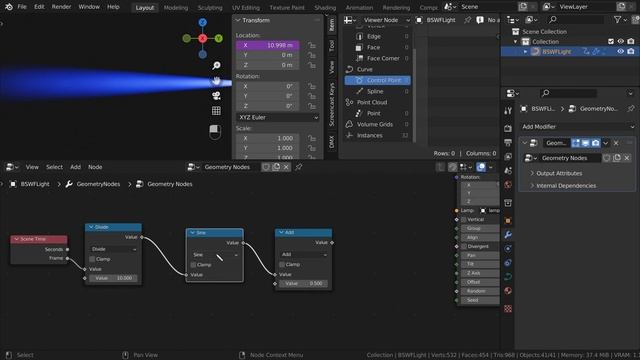
Task: Switch to the Modeling workspace tab
Action: (176, 7)
